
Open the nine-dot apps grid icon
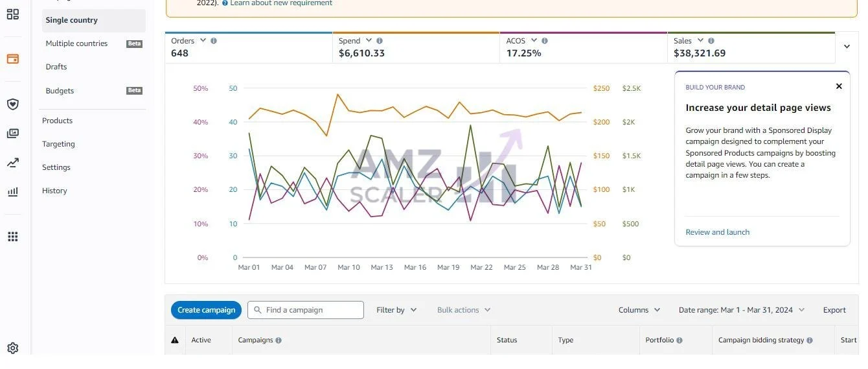[x=13, y=237]
